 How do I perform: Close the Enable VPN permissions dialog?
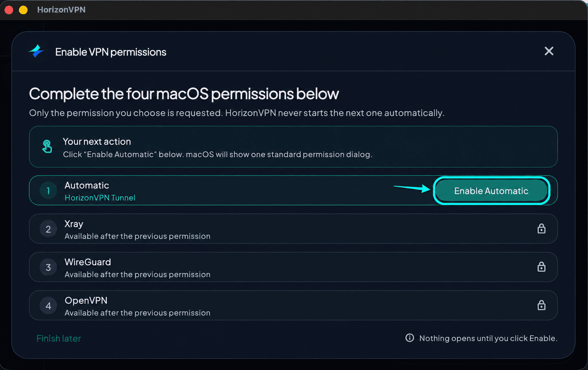pos(549,51)
